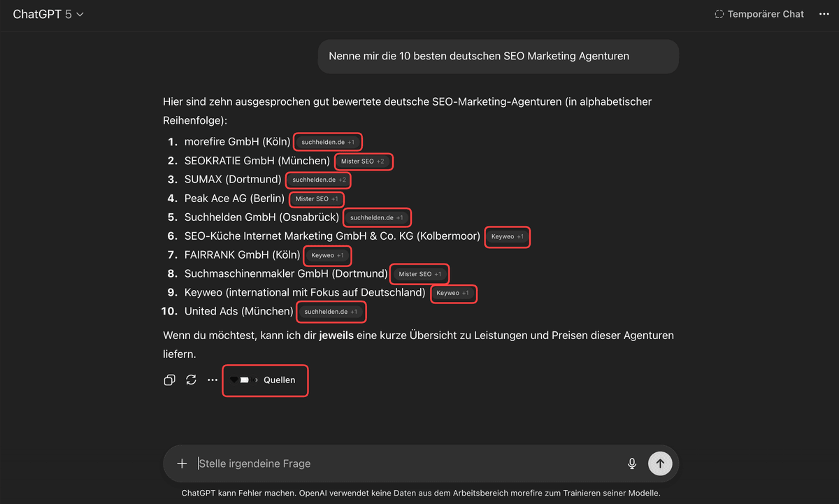This screenshot has width=839, height=504.
Task: Open the ChatGPT 5 model dropdown
Action: [x=48, y=14]
